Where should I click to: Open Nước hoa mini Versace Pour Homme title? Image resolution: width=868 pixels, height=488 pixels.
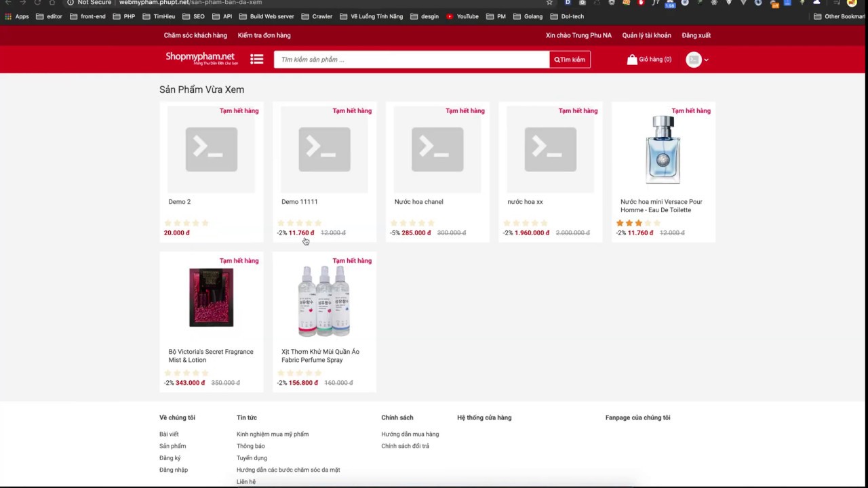pyautogui.click(x=661, y=206)
